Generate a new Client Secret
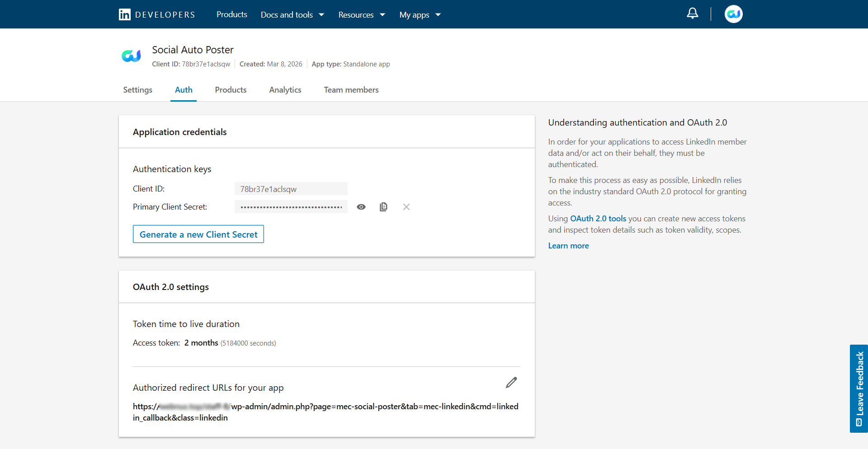The height and width of the screenshot is (449, 868). pos(198,234)
